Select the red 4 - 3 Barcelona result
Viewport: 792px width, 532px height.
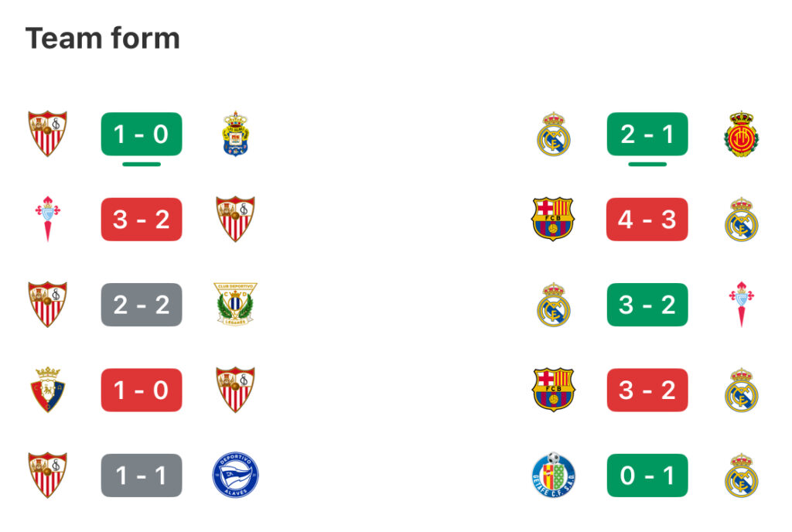click(647, 219)
